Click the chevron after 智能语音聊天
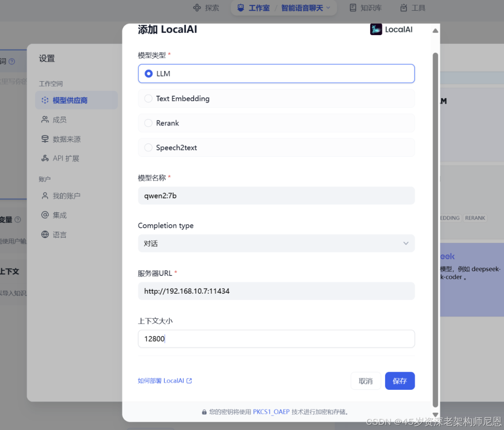This screenshot has height=430, width=504. point(328,8)
